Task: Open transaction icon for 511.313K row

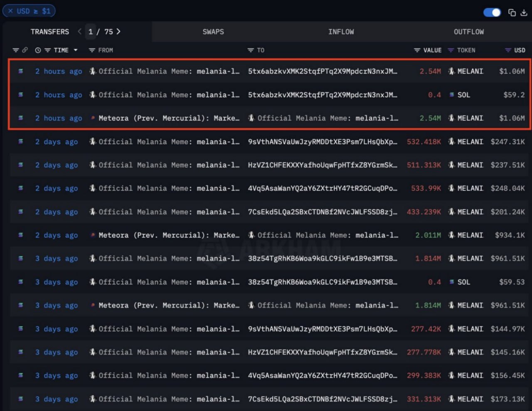Action: click(x=21, y=165)
